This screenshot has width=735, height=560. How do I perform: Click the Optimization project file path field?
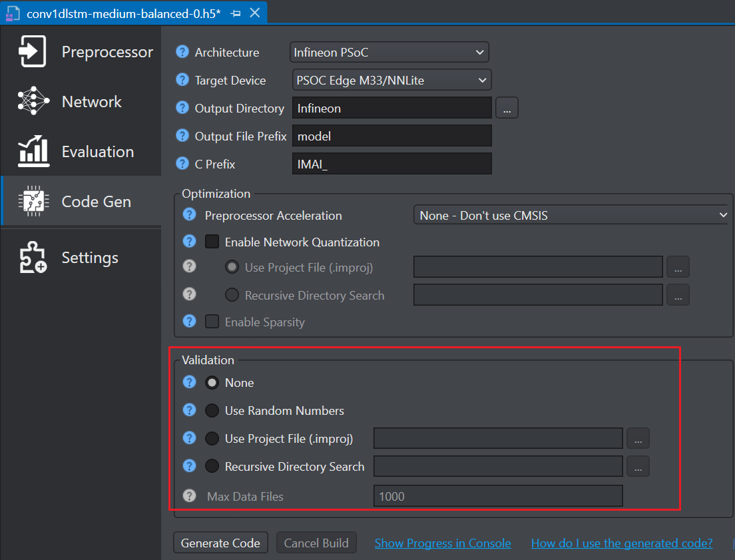click(538, 267)
